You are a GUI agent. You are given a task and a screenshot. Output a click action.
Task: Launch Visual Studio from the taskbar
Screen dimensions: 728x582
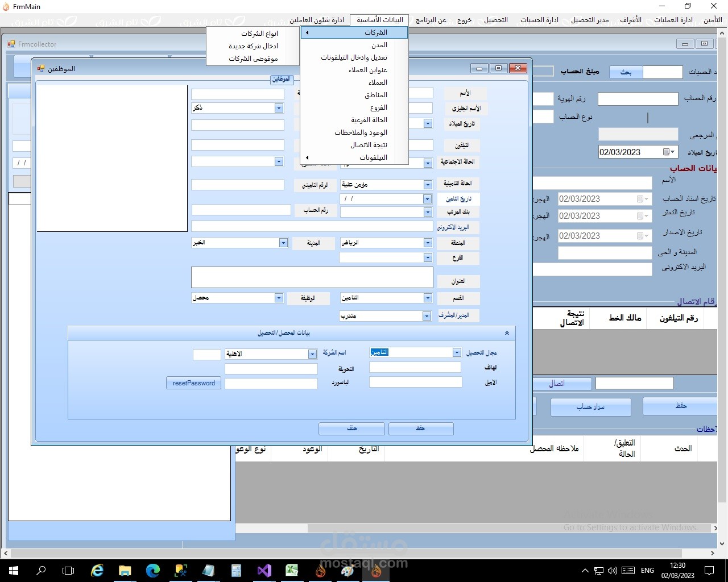pos(264,570)
